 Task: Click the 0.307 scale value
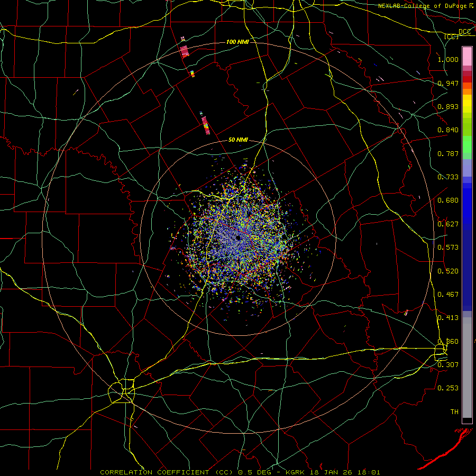point(448,364)
